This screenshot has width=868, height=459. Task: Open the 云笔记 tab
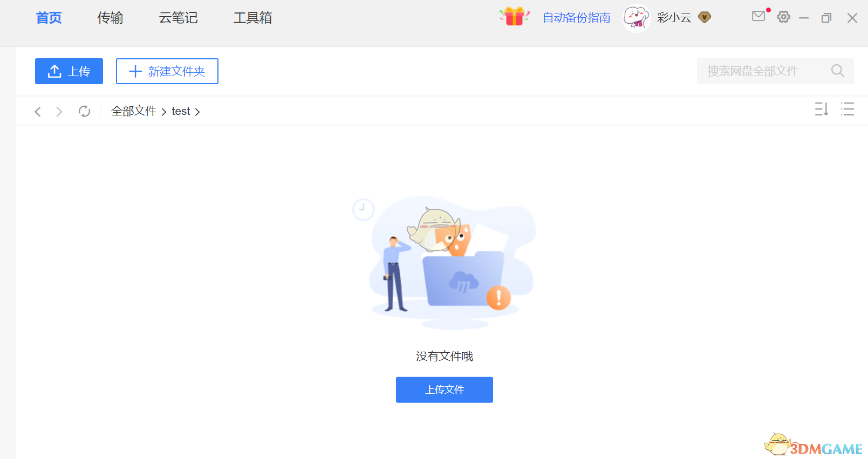pos(178,18)
